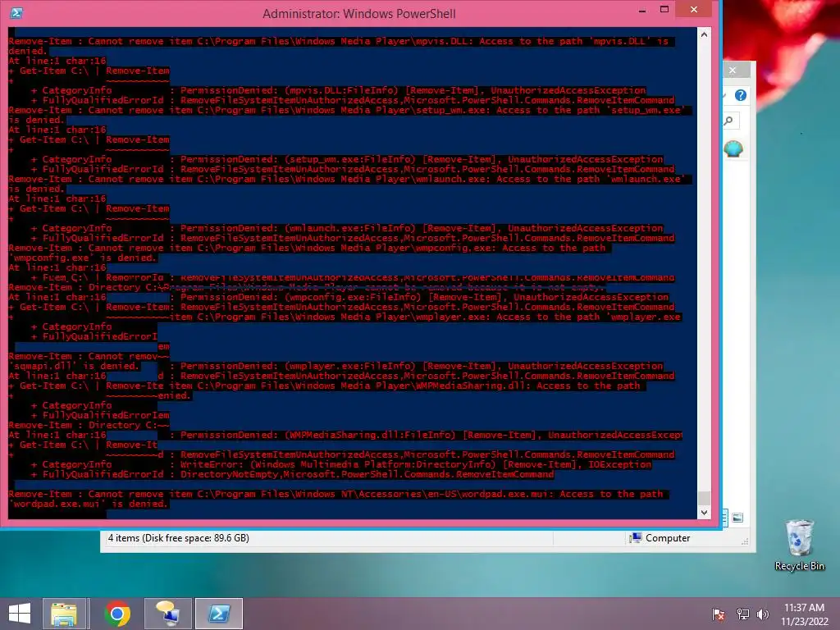Image resolution: width=840 pixels, height=630 pixels.
Task: Click the Computer icon in Explorer status bar
Action: click(x=636, y=538)
